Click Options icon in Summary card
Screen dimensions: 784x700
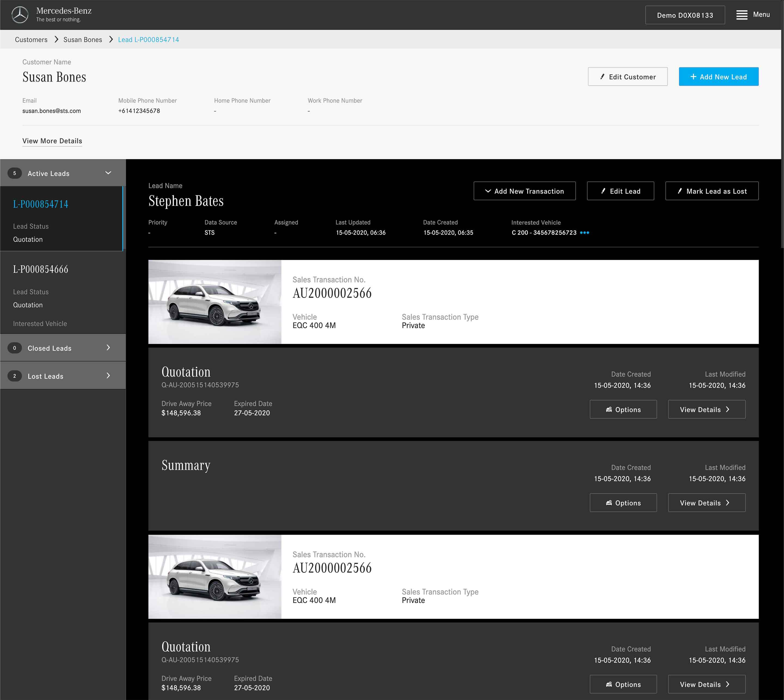coord(609,503)
